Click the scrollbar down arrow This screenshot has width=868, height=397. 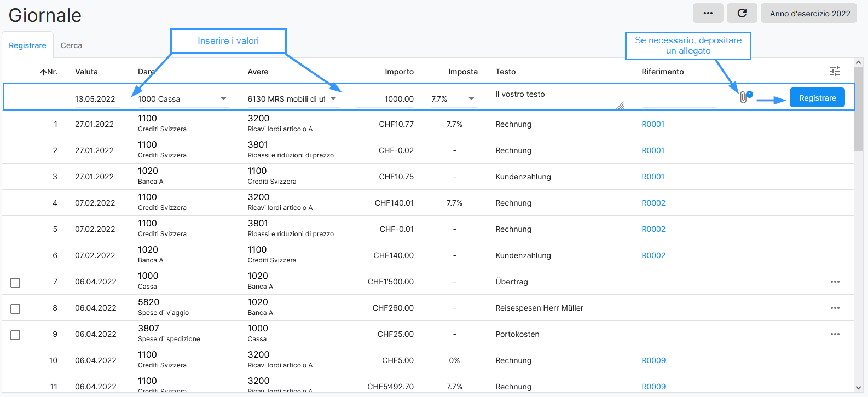click(x=858, y=388)
